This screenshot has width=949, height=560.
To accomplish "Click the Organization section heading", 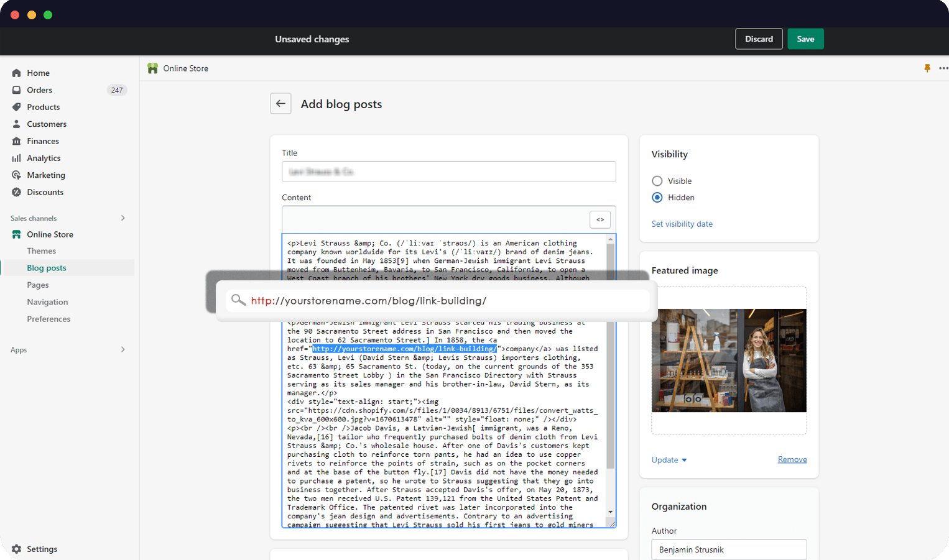I will [x=679, y=507].
